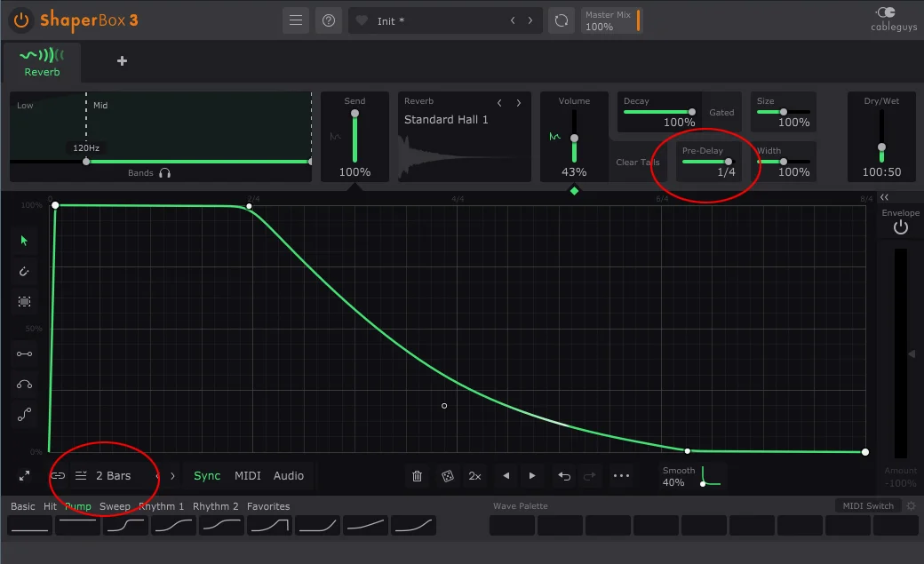
Task: Click the MIDI Switch button
Action: (x=868, y=505)
